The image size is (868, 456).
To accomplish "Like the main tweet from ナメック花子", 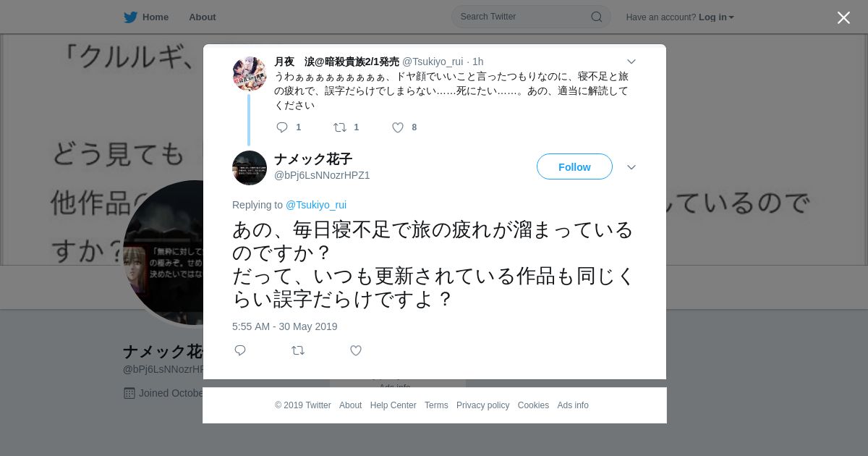I will [356, 350].
